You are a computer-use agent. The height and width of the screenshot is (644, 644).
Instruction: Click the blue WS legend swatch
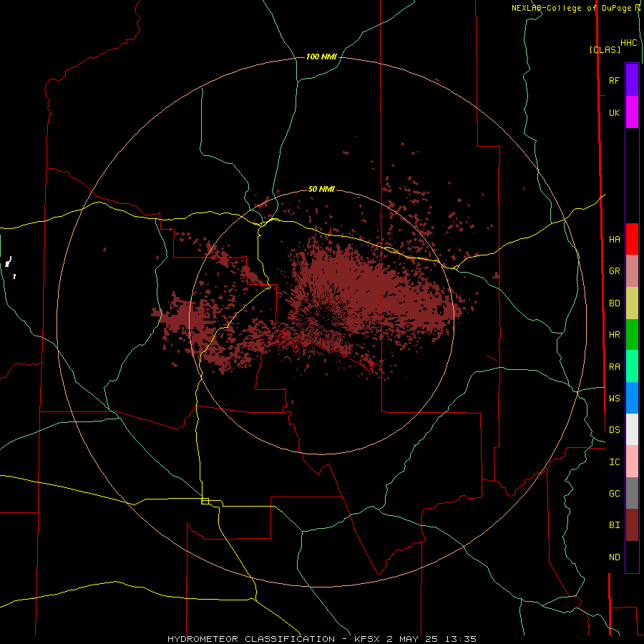point(632,398)
